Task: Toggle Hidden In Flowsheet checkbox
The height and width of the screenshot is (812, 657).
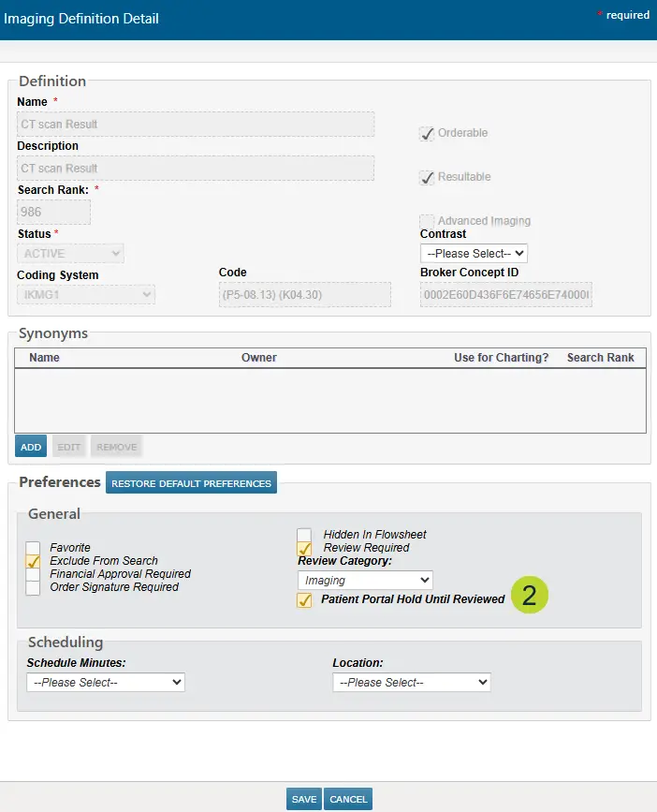Action: coord(304,535)
